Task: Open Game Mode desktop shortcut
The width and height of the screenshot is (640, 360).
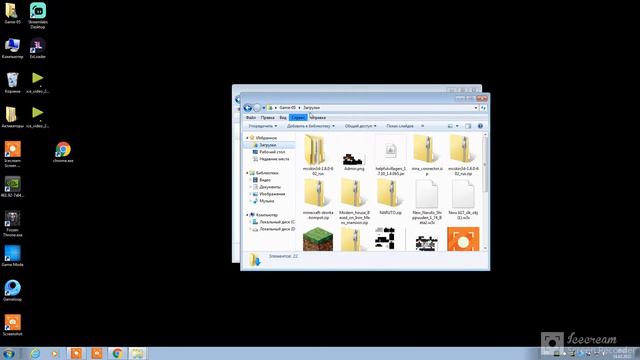Action: pyautogui.click(x=12, y=256)
